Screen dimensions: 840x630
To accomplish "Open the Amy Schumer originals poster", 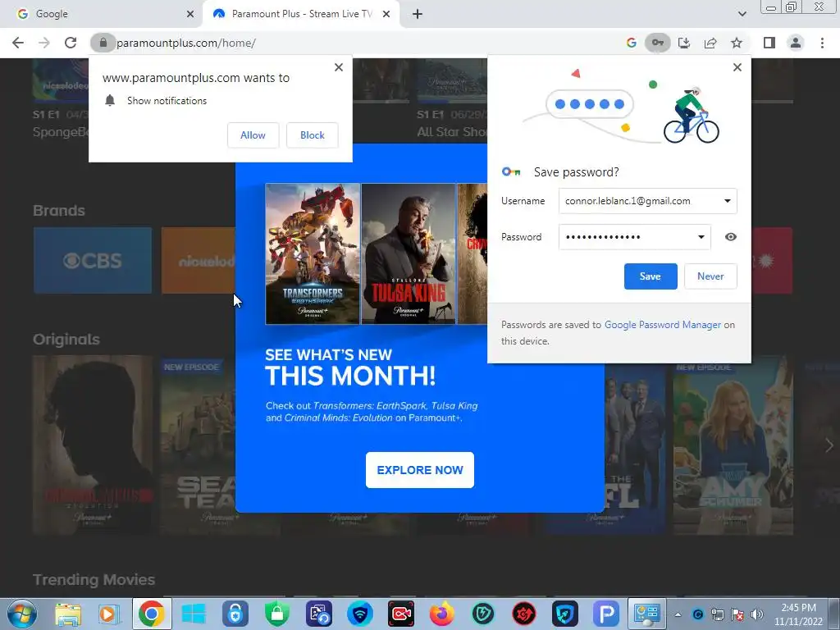I will pyautogui.click(x=733, y=445).
